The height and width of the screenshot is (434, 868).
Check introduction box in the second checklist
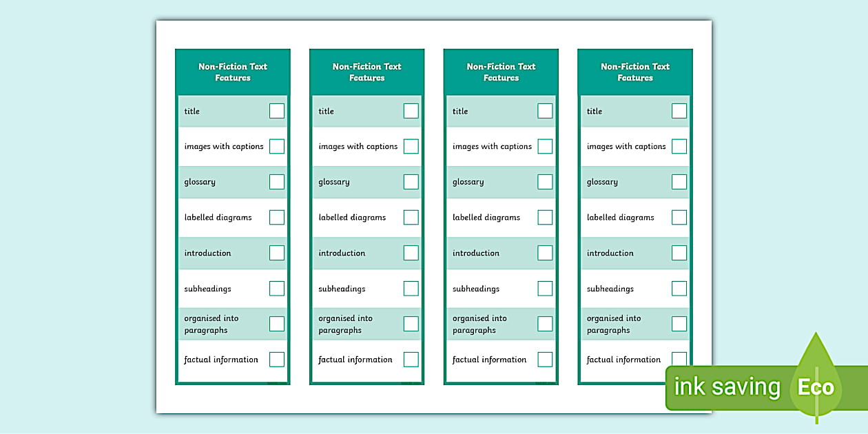coord(411,253)
